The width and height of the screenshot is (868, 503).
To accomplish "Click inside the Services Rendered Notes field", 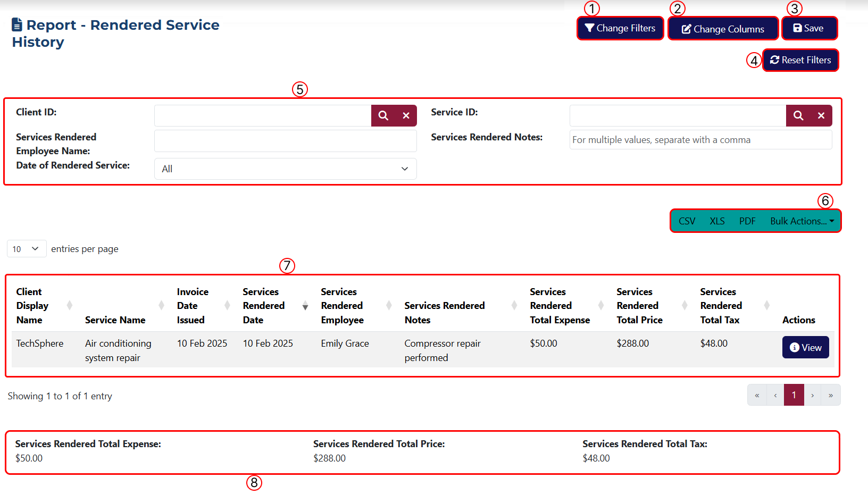I will 700,139.
